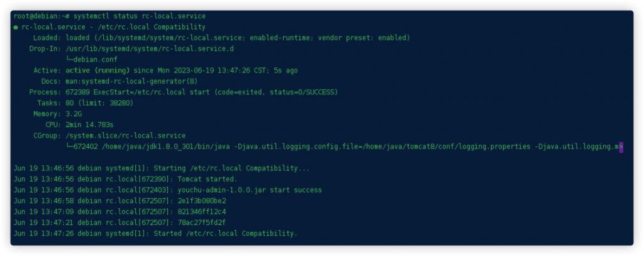
Task: Click the active (running) status text
Action: click(x=97, y=70)
